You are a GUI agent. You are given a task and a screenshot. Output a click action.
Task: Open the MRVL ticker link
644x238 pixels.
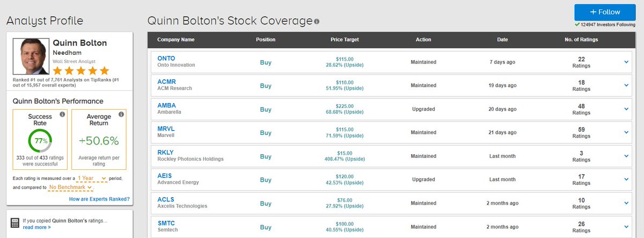[166, 129]
